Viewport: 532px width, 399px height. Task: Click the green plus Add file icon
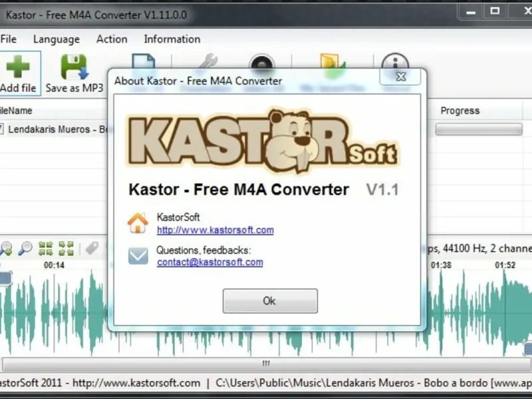click(18, 67)
